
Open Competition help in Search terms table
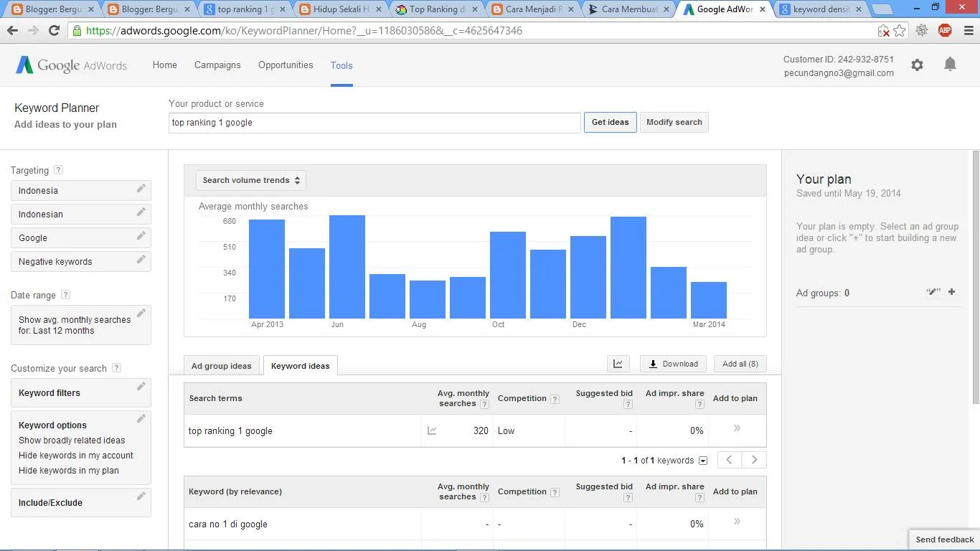click(x=555, y=399)
